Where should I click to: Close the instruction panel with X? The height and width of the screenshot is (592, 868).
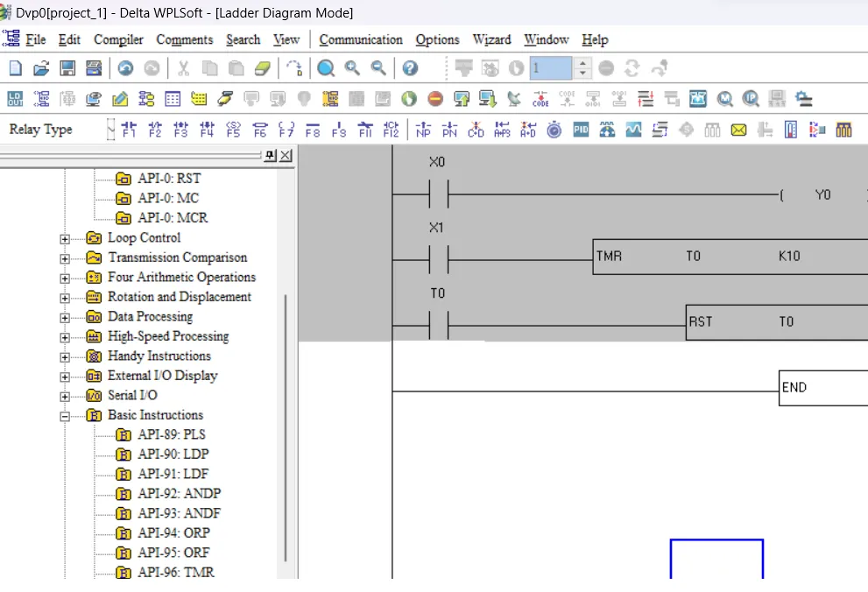(x=286, y=156)
